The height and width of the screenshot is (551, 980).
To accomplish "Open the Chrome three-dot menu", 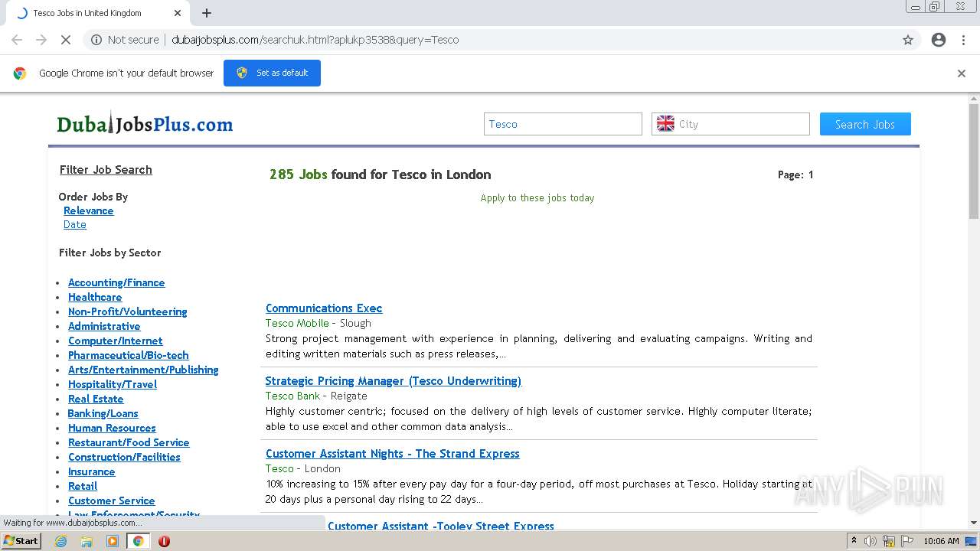I will pyautogui.click(x=963, y=40).
